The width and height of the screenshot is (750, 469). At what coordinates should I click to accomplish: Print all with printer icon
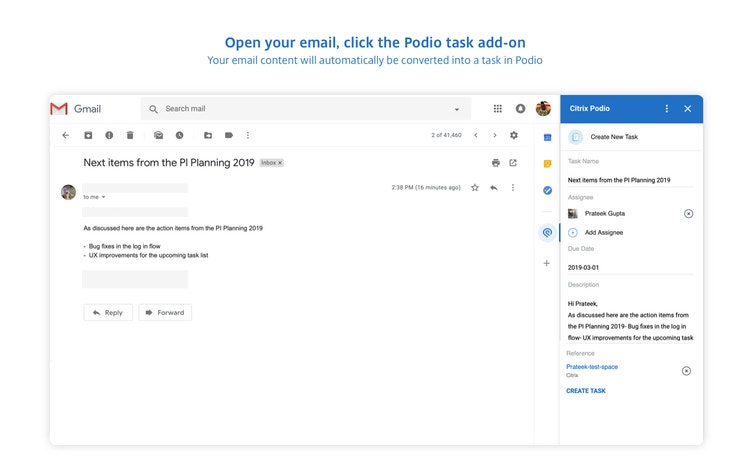point(496,163)
